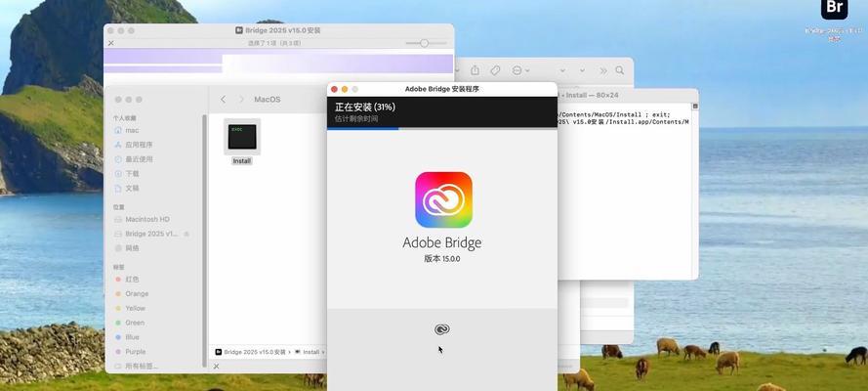This screenshot has height=391, width=868.
Task: Open the chevron dropdown left of overflow arrows
Action: click(582, 70)
